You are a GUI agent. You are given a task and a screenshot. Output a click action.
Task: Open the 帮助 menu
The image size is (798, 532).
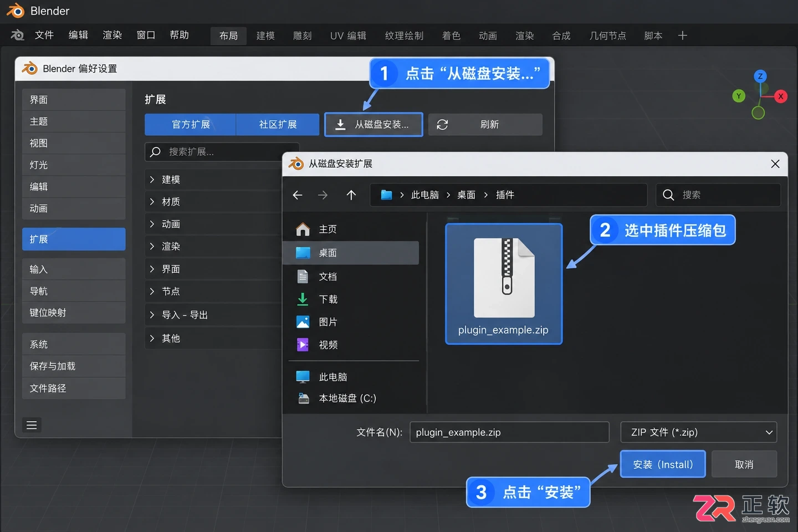click(180, 35)
